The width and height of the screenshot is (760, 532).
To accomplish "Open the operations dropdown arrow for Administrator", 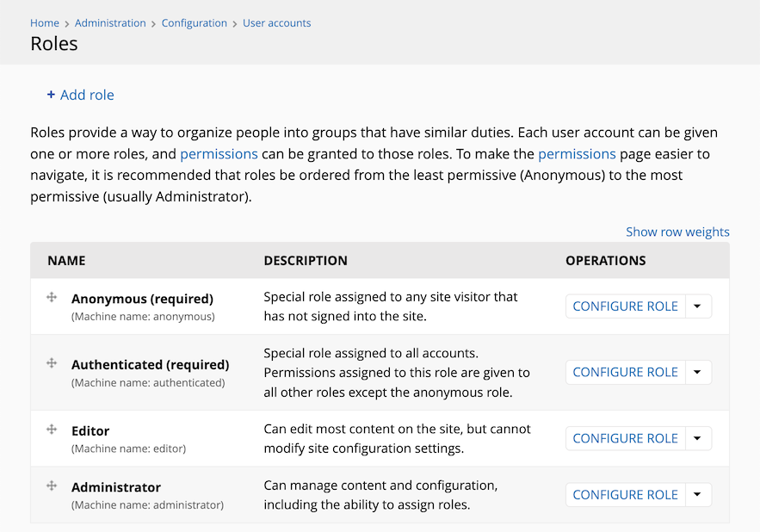I will tap(698, 495).
